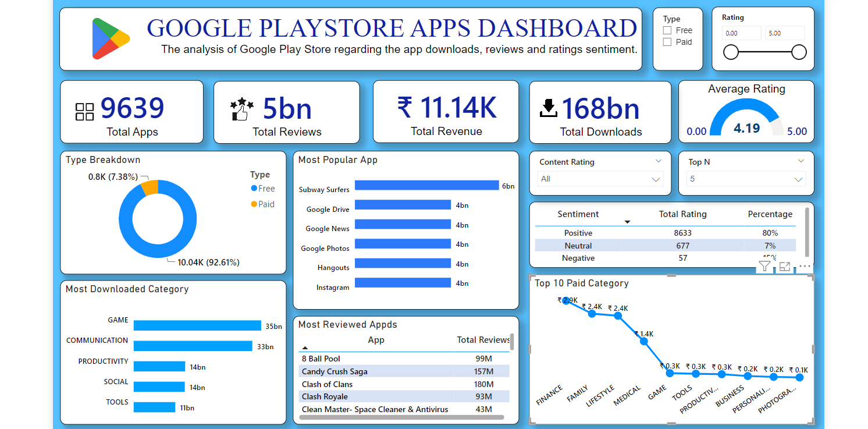868x429 pixels.
Task: Open the Top N dropdown showing 5
Action: pos(746,179)
